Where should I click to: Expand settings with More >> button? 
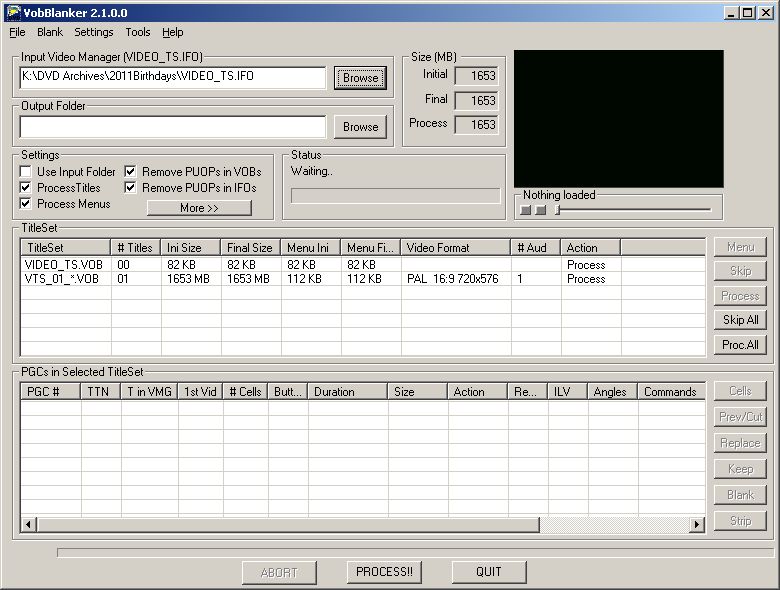(x=199, y=208)
